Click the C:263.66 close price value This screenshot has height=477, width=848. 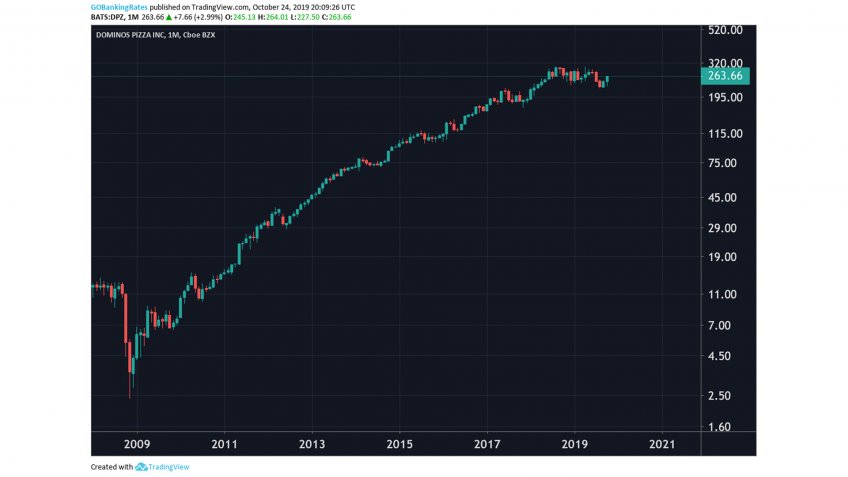tap(336, 17)
